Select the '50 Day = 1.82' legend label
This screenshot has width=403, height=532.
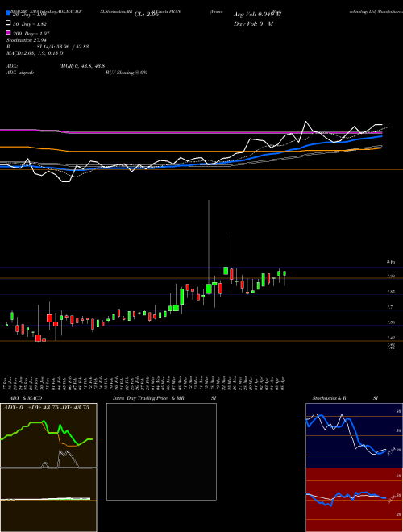click(x=30, y=24)
